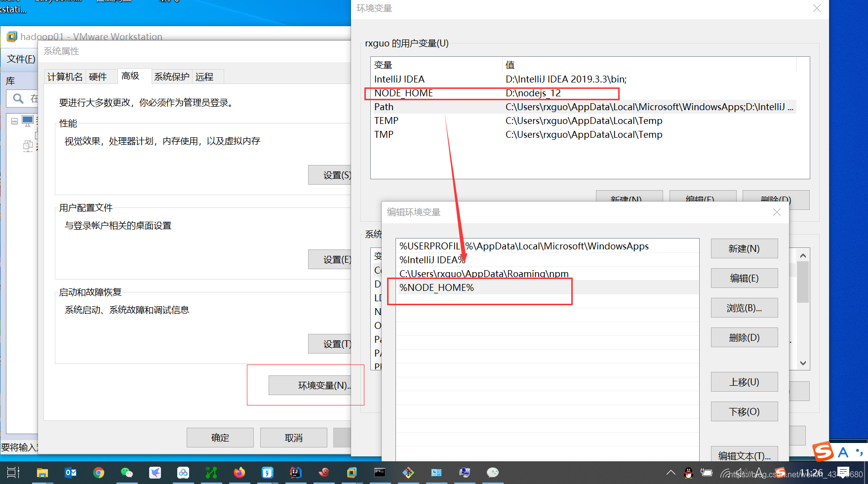Open File Explorer from the taskbar

(x=42, y=473)
